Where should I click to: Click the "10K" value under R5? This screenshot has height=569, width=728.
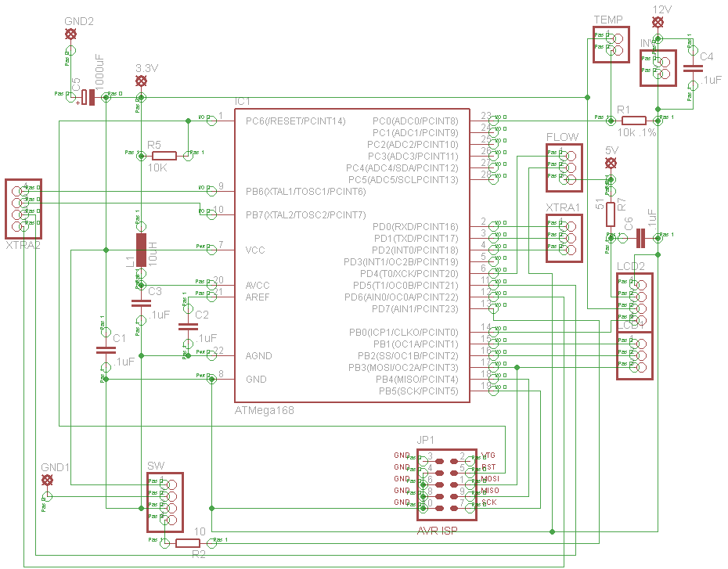[x=157, y=168]
